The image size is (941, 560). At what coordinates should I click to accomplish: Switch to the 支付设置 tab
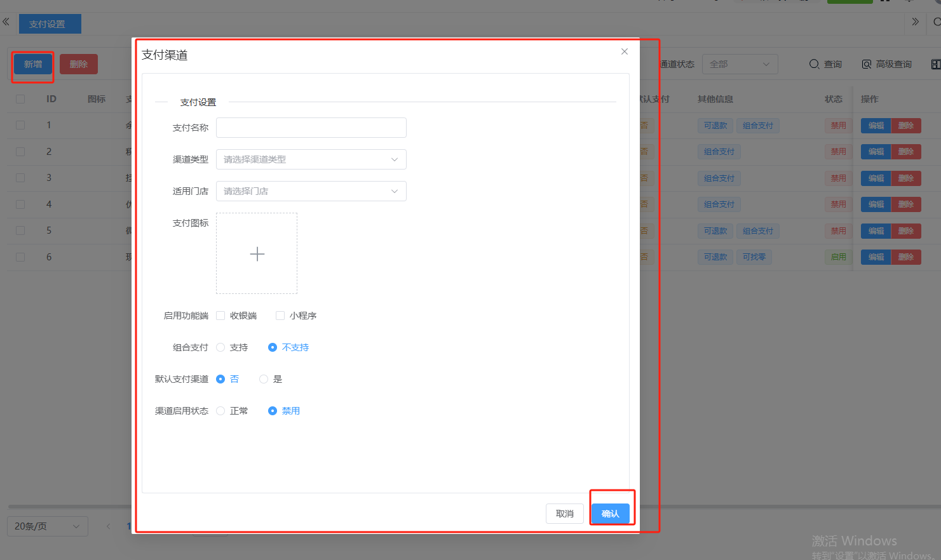coord(48,24)
